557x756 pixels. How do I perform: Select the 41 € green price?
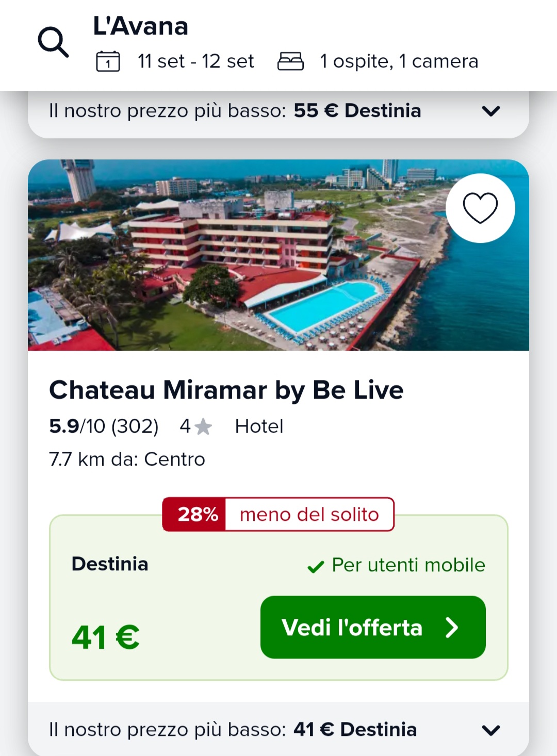[x=106, y=637]
